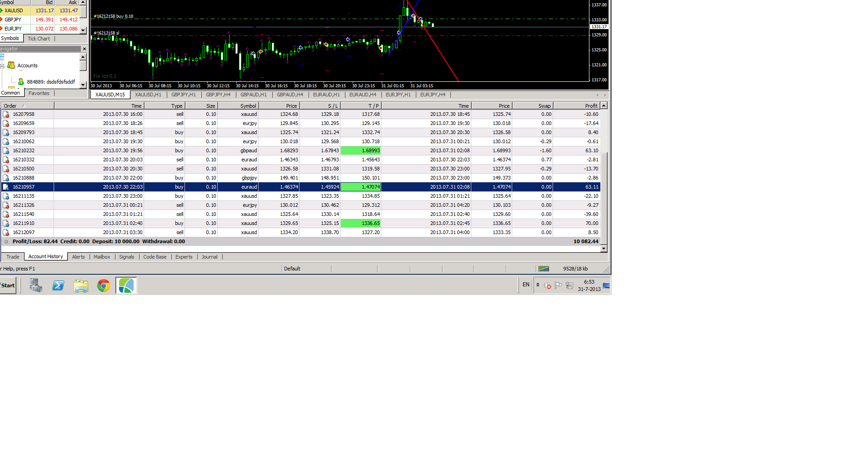Sort the table by Profit column header
Image resolution: width=868 pixels, height=470 pixels.
[x=576, y=106]
